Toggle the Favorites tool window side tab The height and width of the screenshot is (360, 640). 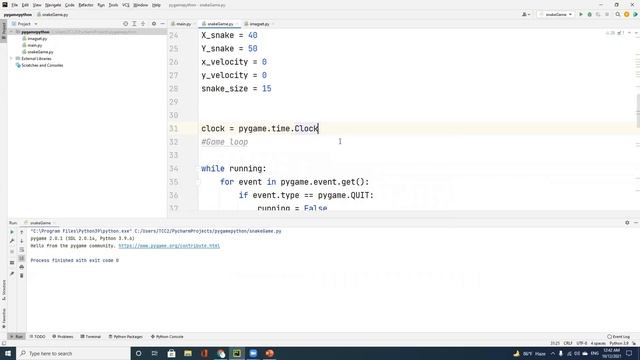pyautogui.click(x=4, y=318)
